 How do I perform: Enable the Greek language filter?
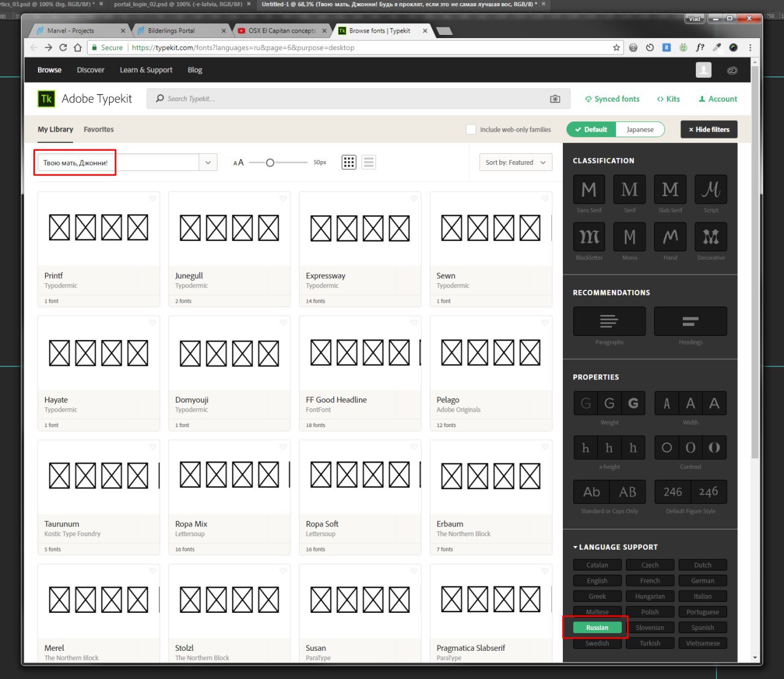(597, 596)
